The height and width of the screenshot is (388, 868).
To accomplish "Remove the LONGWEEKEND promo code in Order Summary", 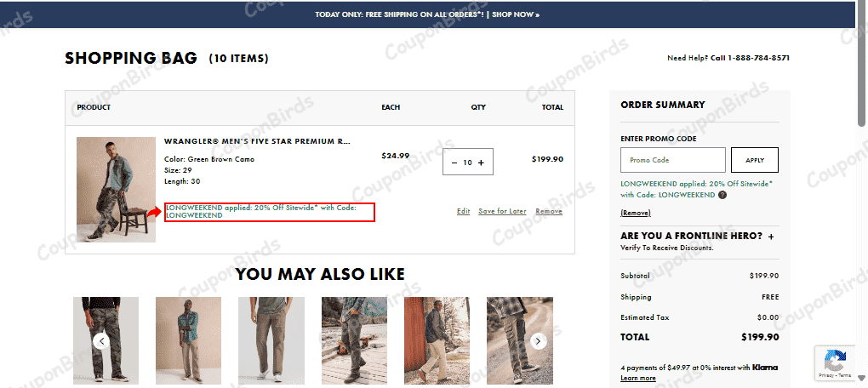I will coord(636,213).
